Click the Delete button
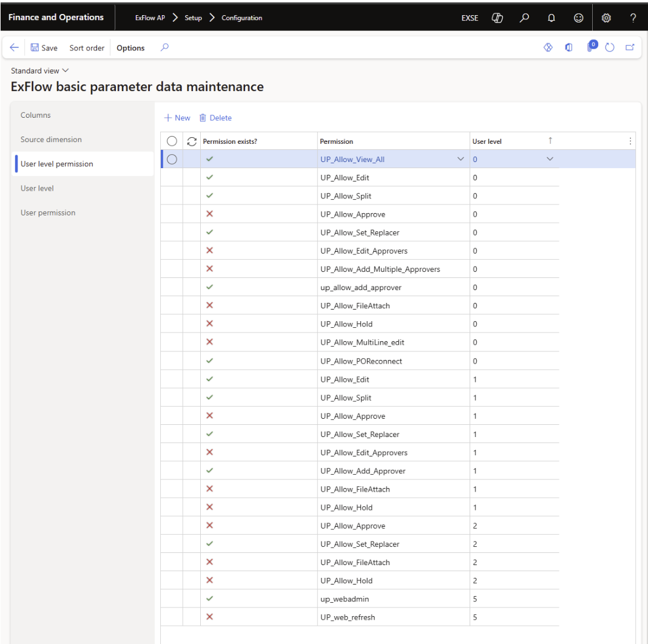 (x=216, y=118)
